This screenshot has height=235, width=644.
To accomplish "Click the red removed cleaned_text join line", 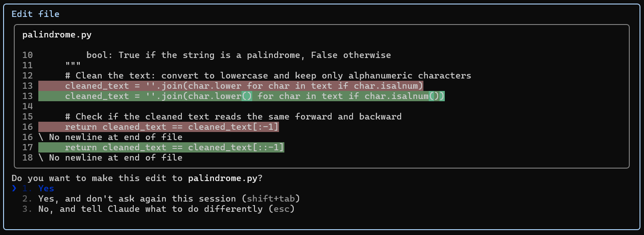I will point(230,86).
